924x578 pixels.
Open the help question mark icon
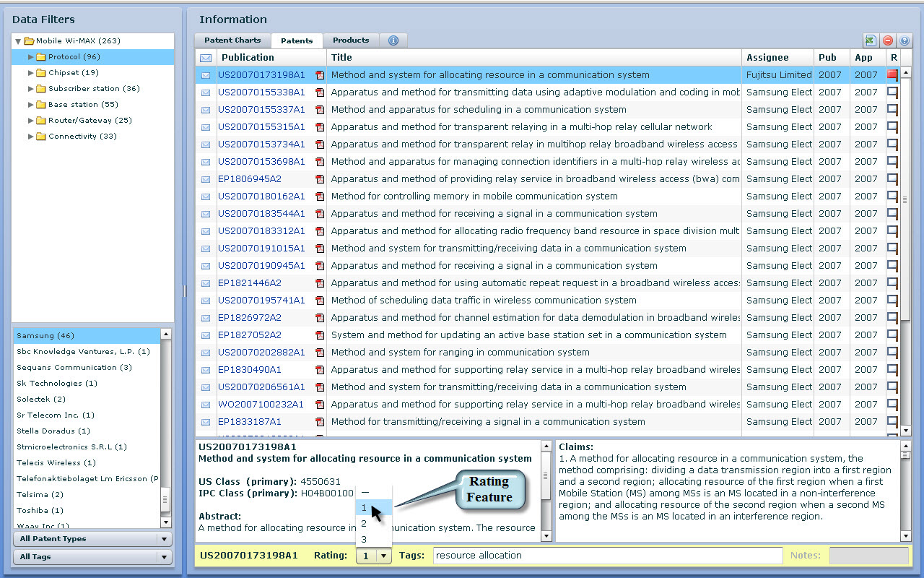tap(905, 41)
